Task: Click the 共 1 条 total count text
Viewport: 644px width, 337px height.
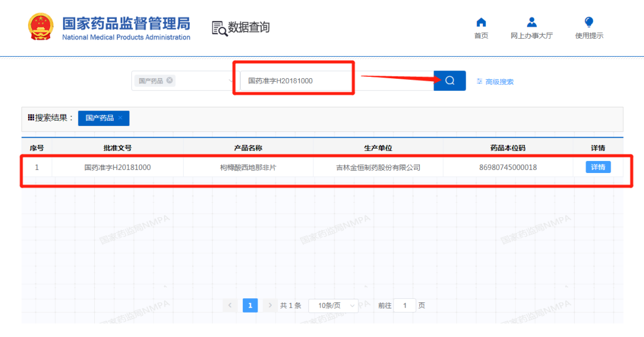Action: (x=290, y=305)
